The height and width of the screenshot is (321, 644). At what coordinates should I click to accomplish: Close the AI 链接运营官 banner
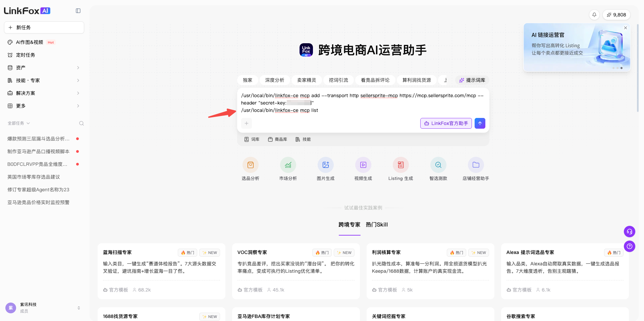625,28
